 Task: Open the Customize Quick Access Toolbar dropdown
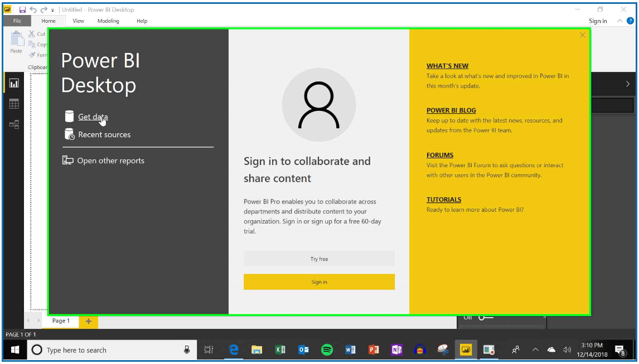52,10
